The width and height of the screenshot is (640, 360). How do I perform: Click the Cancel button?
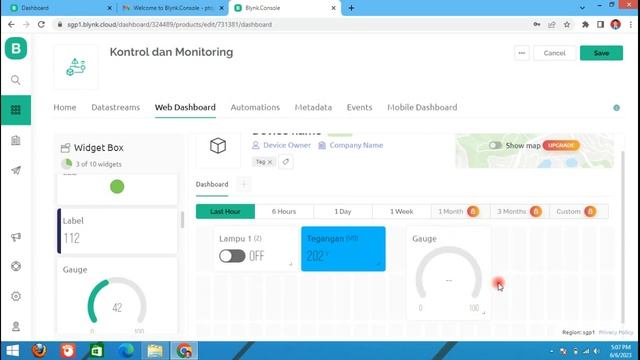[554, 53]
